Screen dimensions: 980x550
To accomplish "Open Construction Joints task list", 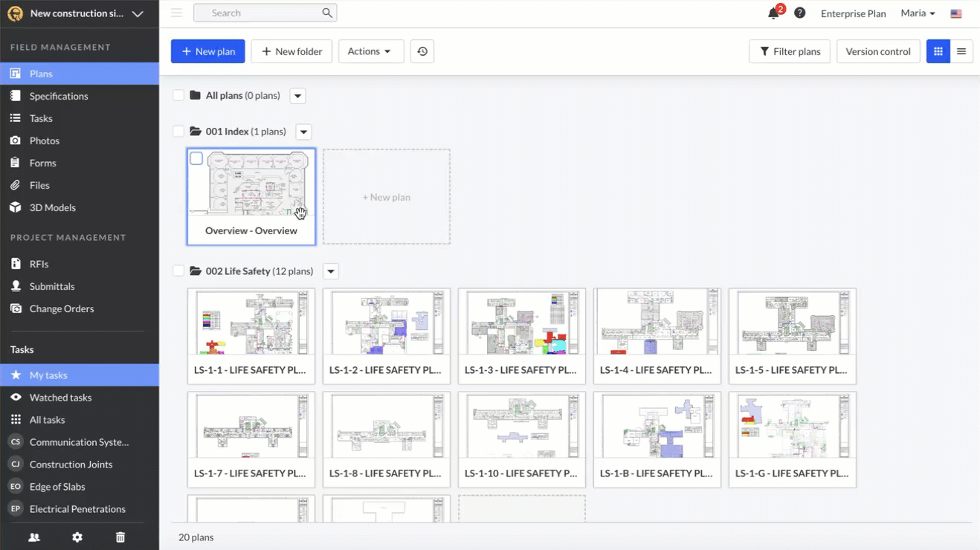I will click(x=71, y=465).
